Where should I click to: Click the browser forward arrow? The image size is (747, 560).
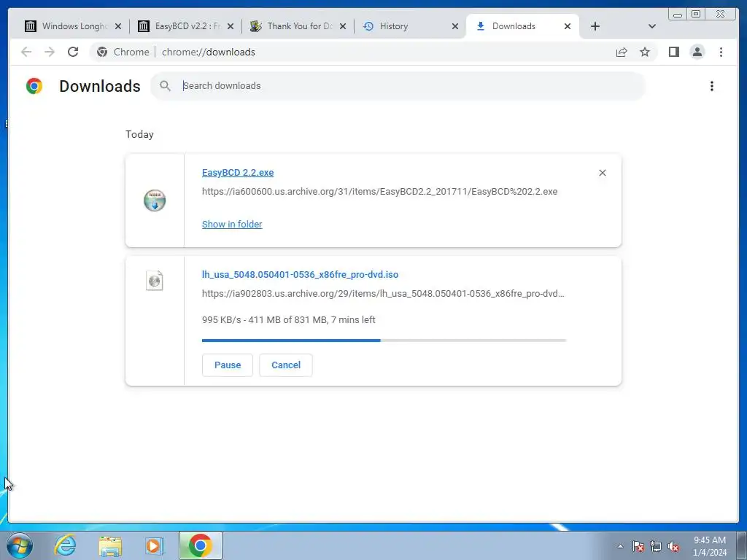tap(50, 52)
